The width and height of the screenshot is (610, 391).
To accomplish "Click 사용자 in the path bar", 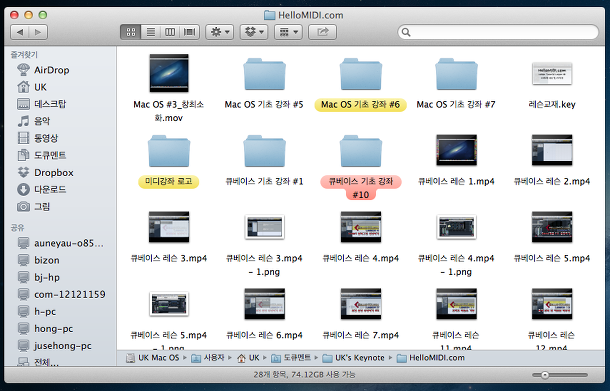I will (x=208, y=358).
